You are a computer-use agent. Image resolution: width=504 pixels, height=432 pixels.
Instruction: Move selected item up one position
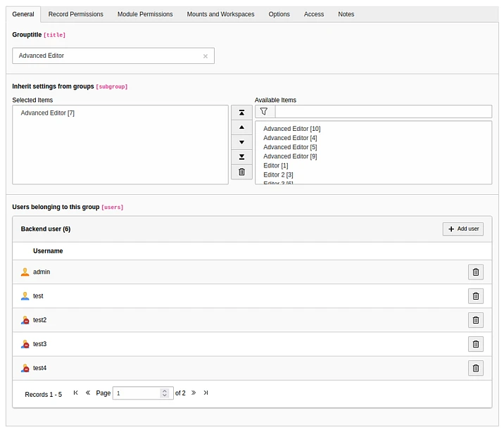(241, 127)
